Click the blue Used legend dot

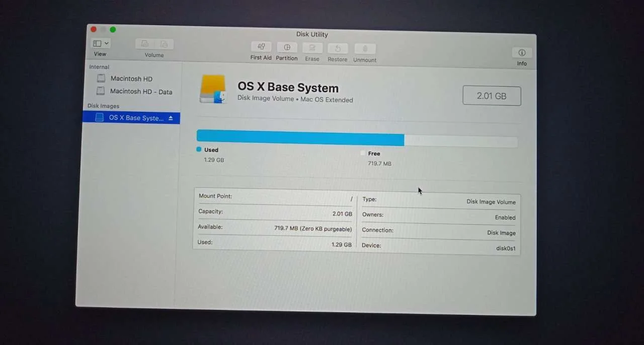click(x=199, y=150)
